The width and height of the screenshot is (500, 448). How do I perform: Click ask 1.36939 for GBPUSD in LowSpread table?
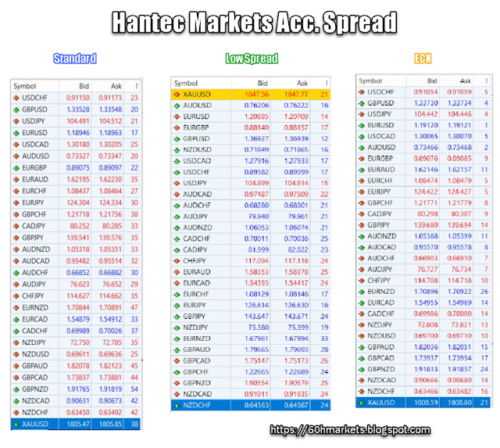pyautogui.click(x=296, y=139)
